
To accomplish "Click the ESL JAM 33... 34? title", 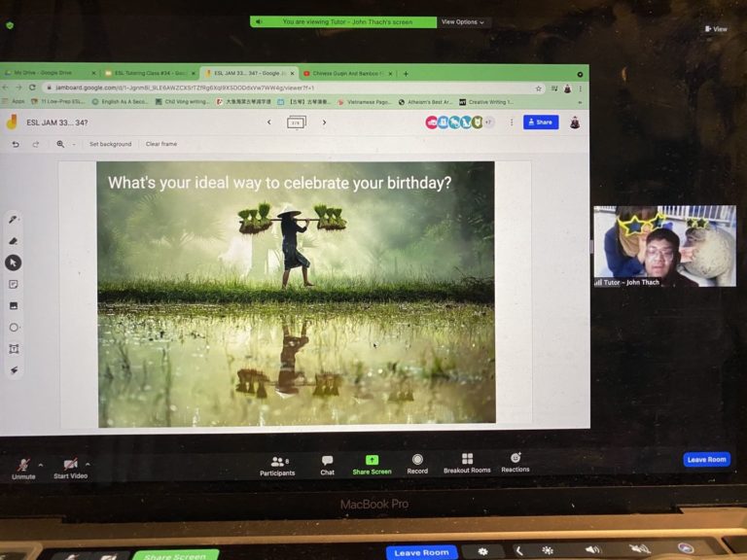I will [x=57, y=122].
